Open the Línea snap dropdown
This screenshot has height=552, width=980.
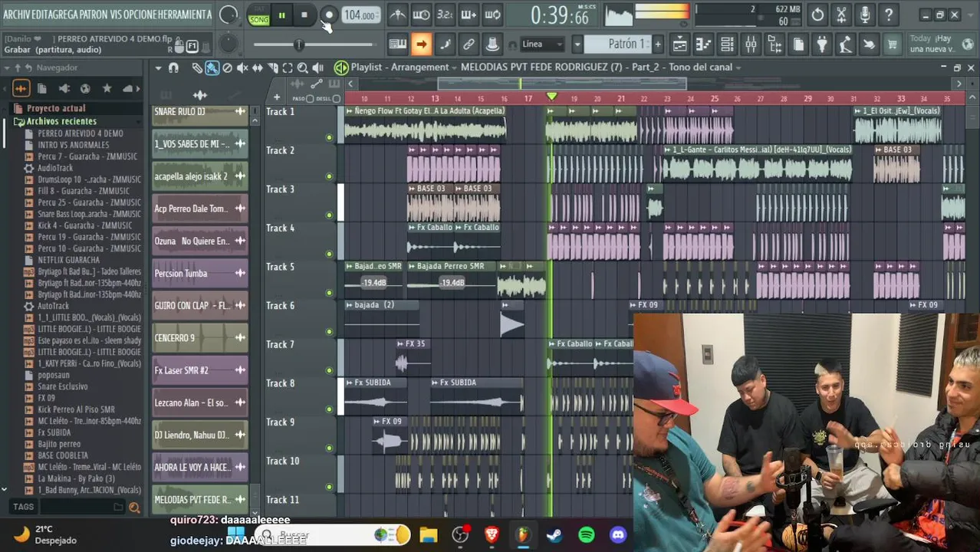click(543, 44)
